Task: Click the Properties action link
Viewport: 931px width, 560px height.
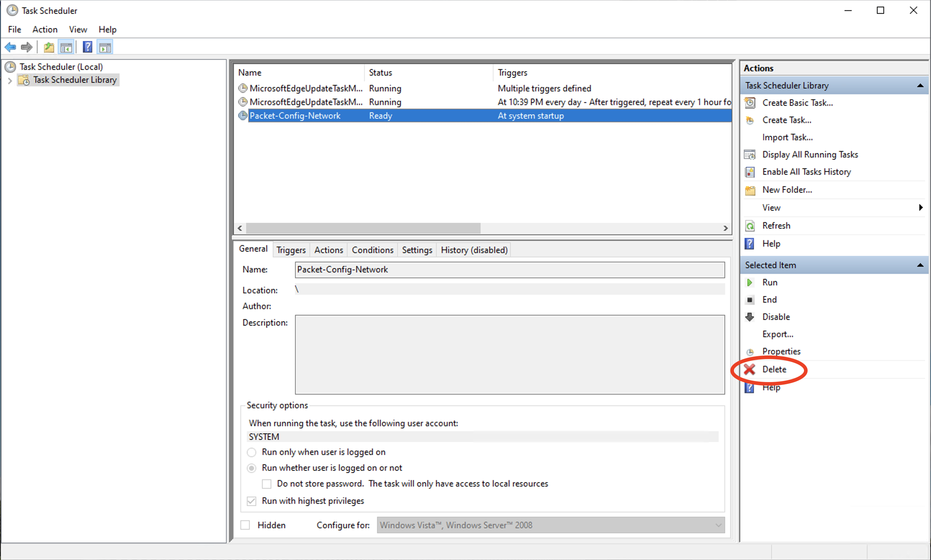Action: (x=781, y=351)
